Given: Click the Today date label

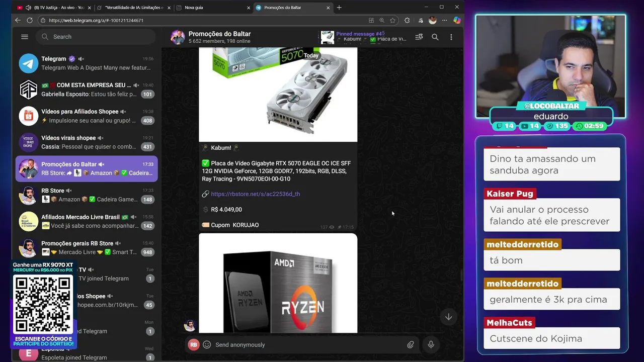Looking at the screenshot, I should tap(311, 55).
